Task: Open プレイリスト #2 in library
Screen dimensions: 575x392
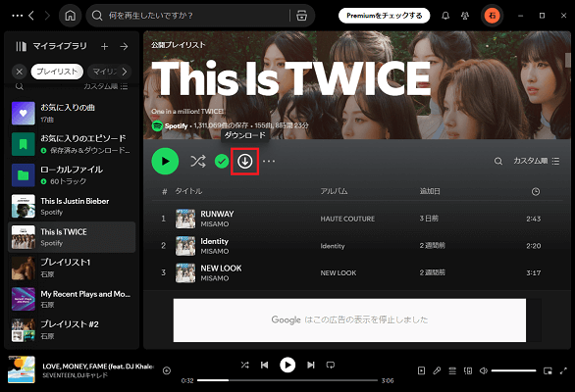Action: coord(72,329)
